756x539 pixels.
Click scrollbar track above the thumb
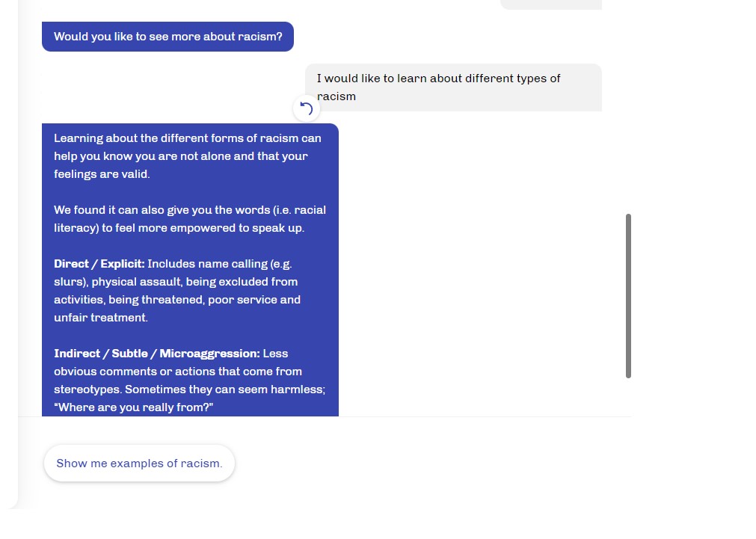(628, 106)
